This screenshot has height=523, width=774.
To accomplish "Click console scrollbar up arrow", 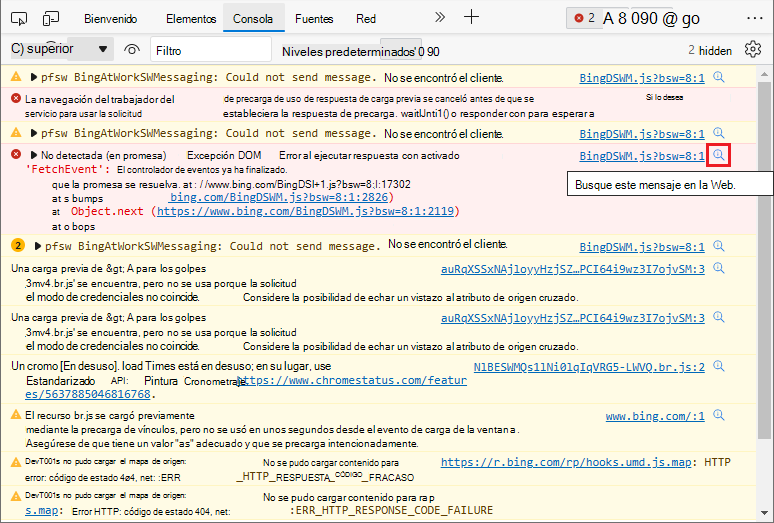I will [764, 75].
